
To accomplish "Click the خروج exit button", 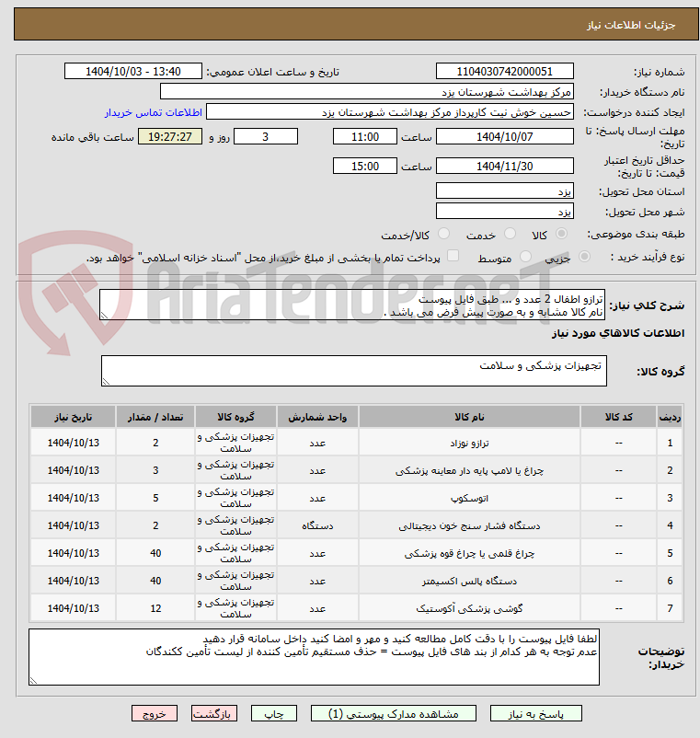I will tap(155, 713).
